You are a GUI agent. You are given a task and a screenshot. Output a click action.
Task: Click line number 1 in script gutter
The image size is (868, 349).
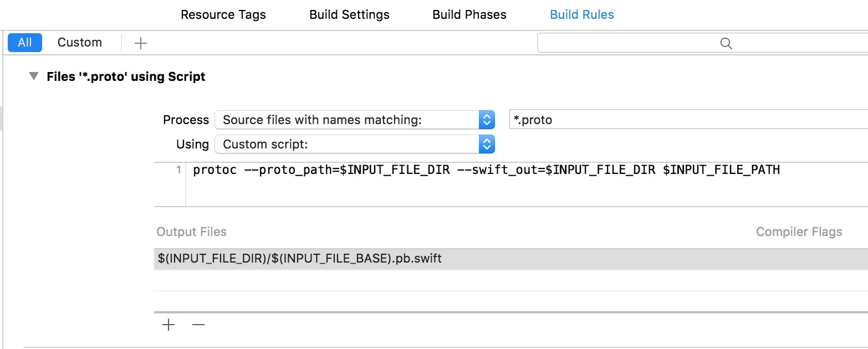click(x=178, y=170)
